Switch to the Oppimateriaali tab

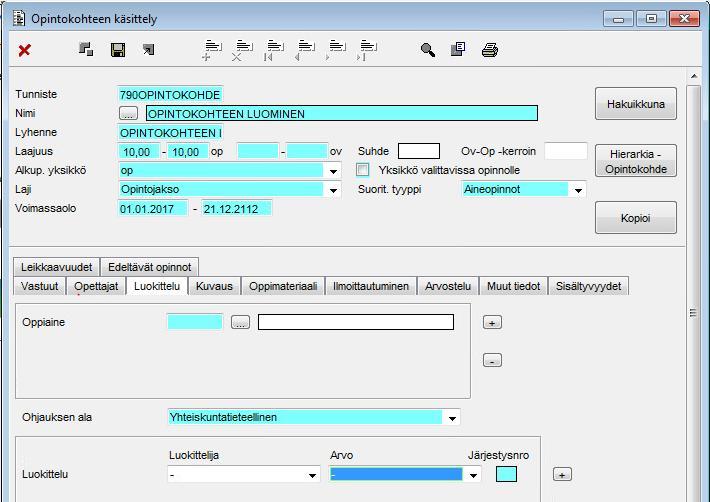283,286
